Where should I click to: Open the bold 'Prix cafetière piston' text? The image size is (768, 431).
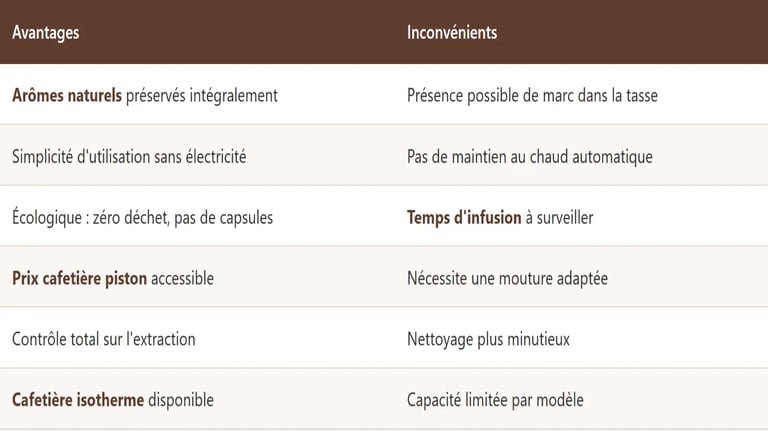pos(79,278)
